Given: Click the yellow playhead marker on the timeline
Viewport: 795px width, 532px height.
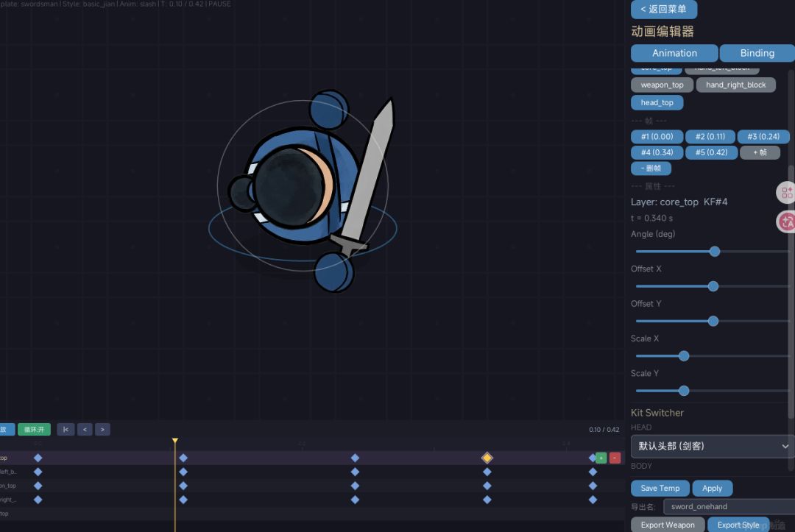Looking at the screenshot, I should point(175,441).
